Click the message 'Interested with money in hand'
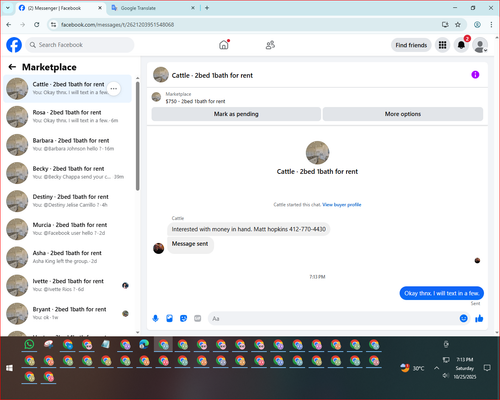Viewport: 500px width, 400px height. point(249,229)
